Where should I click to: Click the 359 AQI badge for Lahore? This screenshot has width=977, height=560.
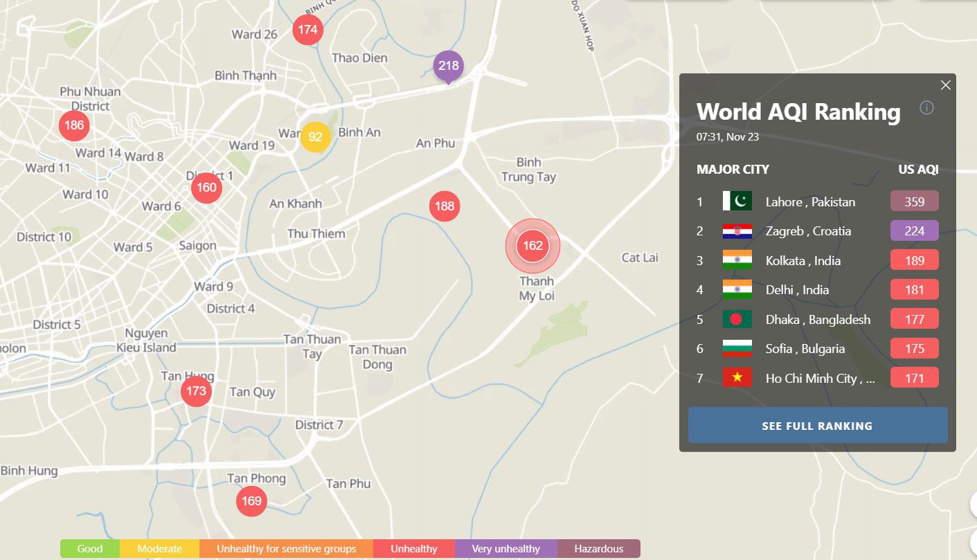tap(914, 201)
